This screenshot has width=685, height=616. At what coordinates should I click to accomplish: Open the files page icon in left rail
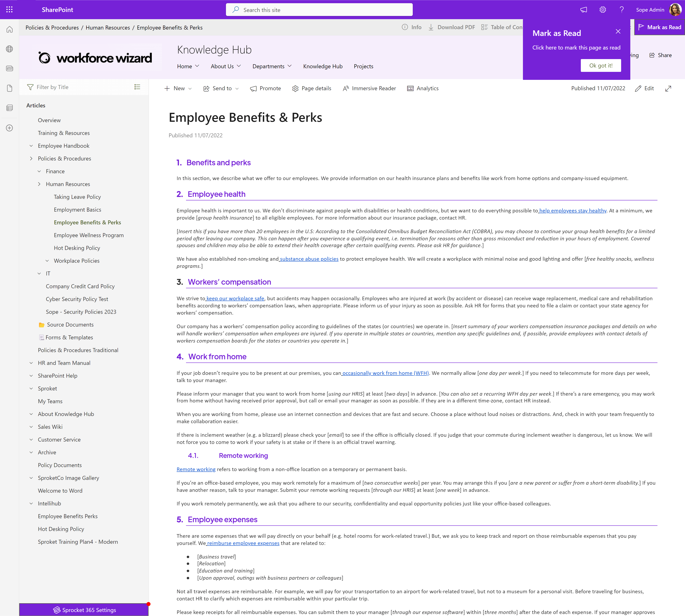pyautogui.click(x=9, y=88)
